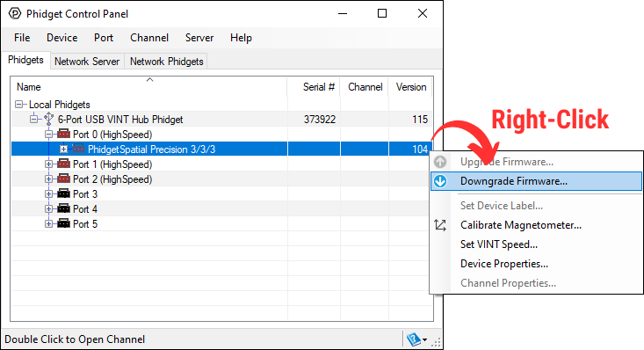
Task: Select the Port 3 row text
Action: tap(85, 194)
